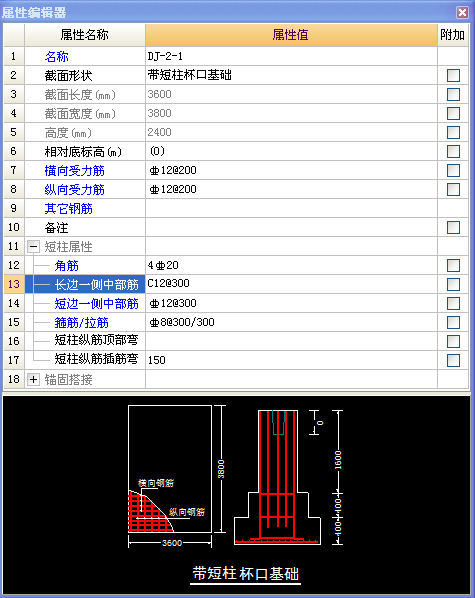
Task: Edit the 相对底标高 value (0)
Action: 291,151
